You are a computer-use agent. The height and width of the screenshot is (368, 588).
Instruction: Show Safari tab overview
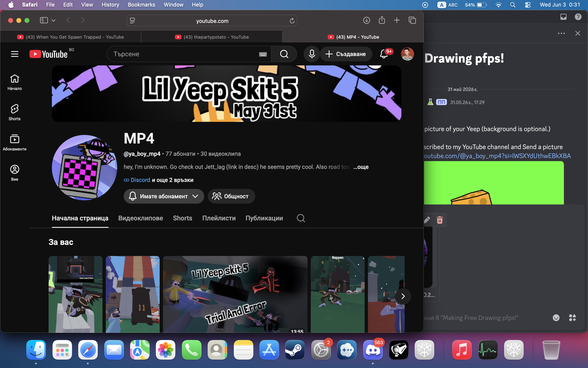[x=412, y=20]
